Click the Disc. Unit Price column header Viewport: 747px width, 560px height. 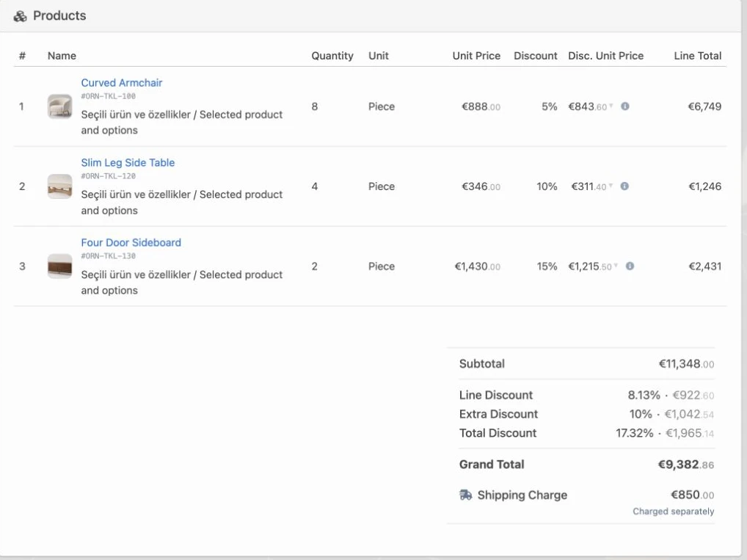click(x=606, y=56)
